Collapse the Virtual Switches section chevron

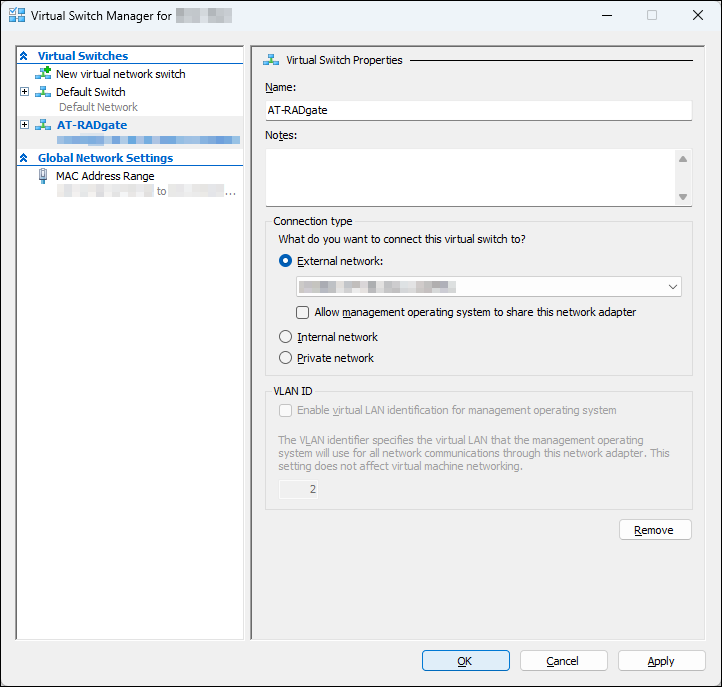(24, 56)
